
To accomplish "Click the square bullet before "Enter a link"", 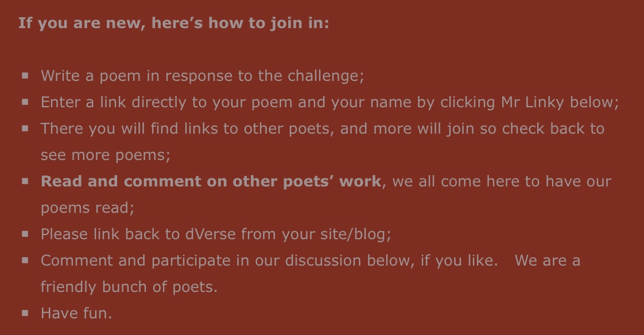I will tap(25, 102).
